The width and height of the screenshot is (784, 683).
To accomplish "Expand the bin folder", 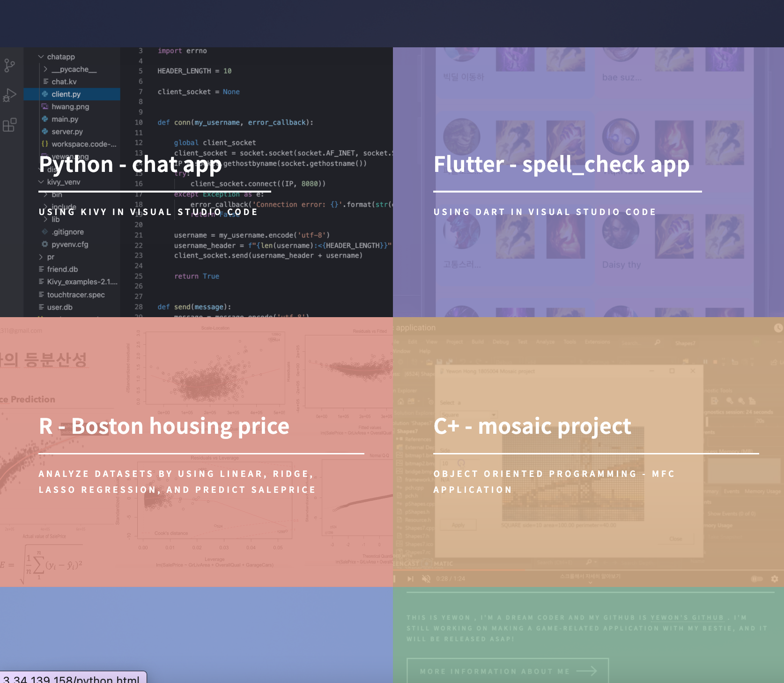I will [x=45, y=194].
